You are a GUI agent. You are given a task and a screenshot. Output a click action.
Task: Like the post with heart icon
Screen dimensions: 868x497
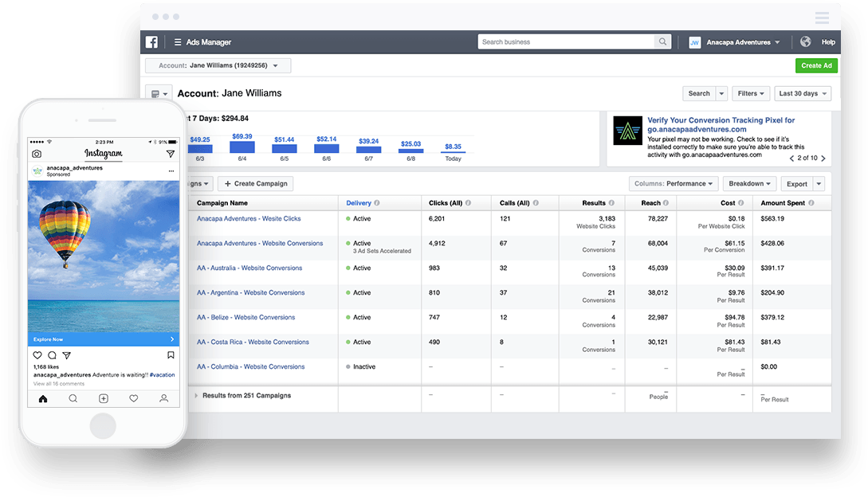point(37,355)
